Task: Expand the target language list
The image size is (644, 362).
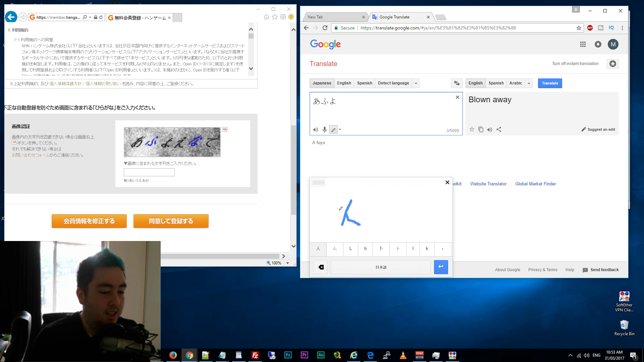Action: click(529, 83)
